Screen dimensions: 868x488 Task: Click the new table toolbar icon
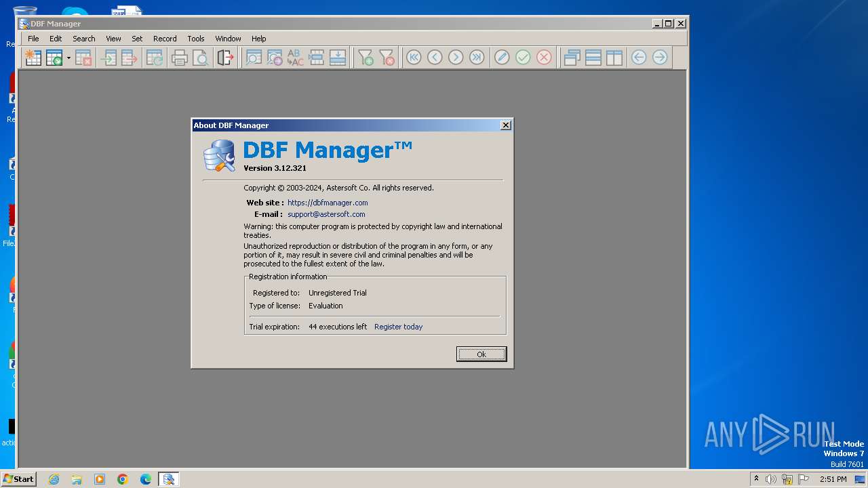click(33, 58)
